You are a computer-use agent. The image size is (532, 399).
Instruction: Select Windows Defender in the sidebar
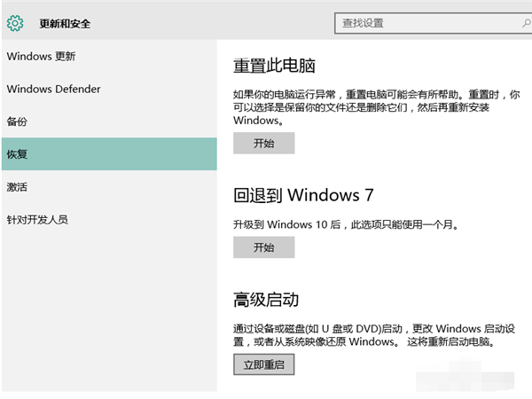53,89
